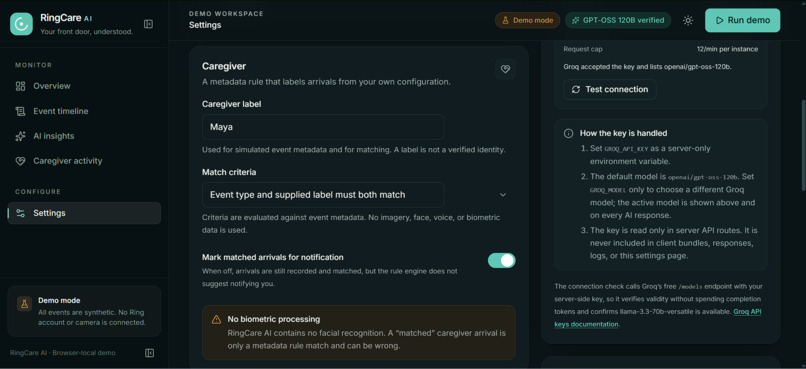This screenshot has height=369, width=806.
Task: Click the info icon beside How the key is handled
Action: coord(569,133)
